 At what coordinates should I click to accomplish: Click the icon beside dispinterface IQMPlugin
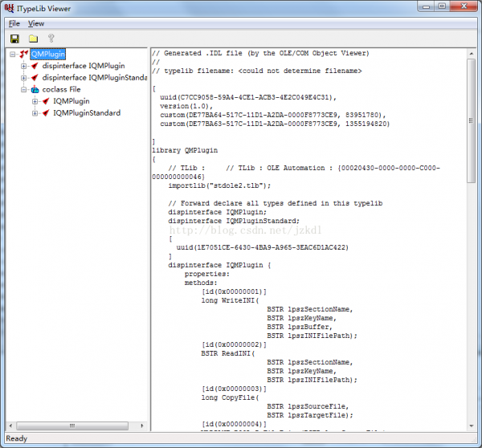click(35, 66)
